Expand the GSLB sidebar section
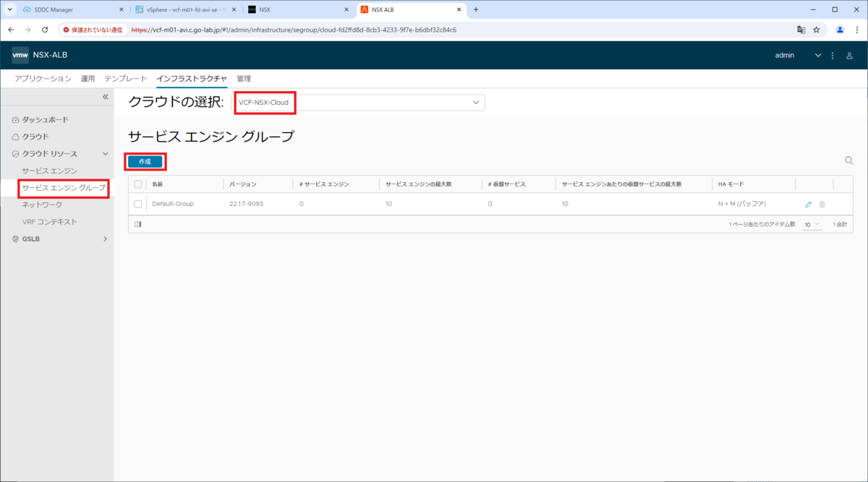Image resolution: width=868 pixels, height=482 pixels. click(105, 238)
